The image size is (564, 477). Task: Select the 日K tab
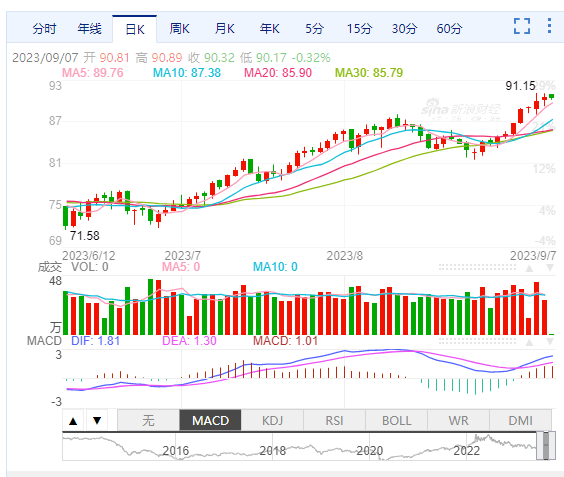(135, 29)
